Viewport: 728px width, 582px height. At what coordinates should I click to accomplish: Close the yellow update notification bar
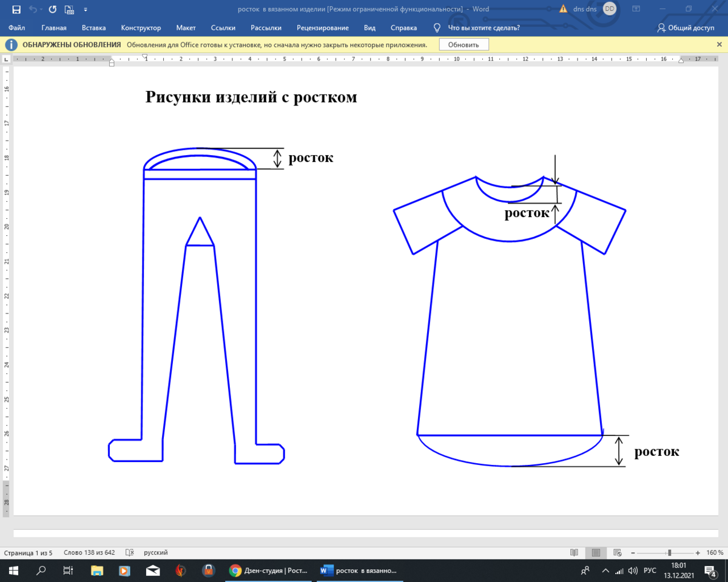[x=719, y=45]
